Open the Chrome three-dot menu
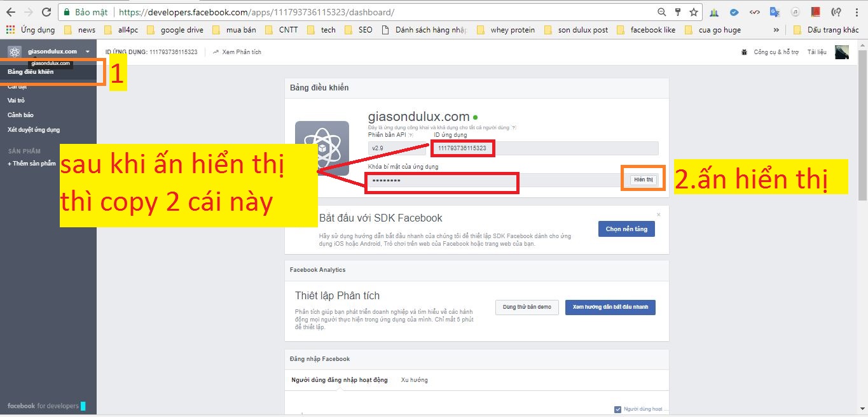 pos(856,12)
